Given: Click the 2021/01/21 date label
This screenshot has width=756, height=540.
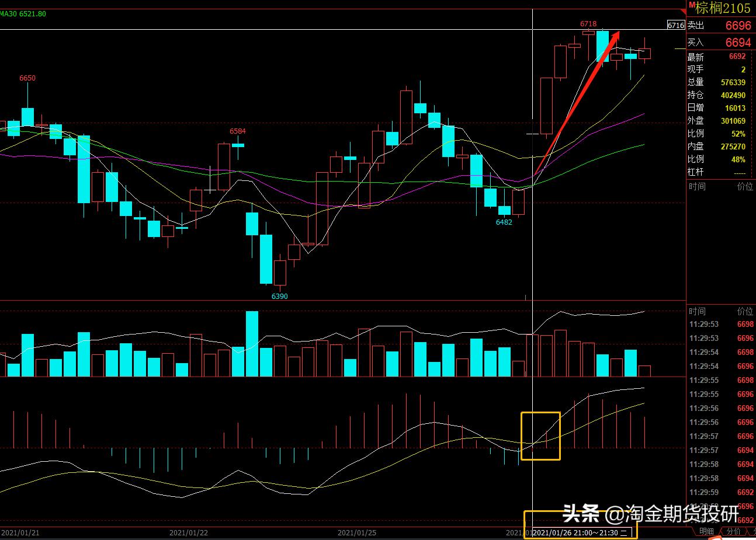Looking at the screenshot, I should pyautogui.click(x=20, y=532).
